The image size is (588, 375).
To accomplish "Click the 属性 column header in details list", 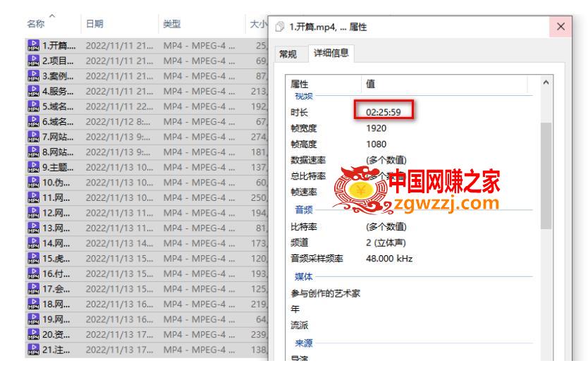I will (x=300, y=84).
